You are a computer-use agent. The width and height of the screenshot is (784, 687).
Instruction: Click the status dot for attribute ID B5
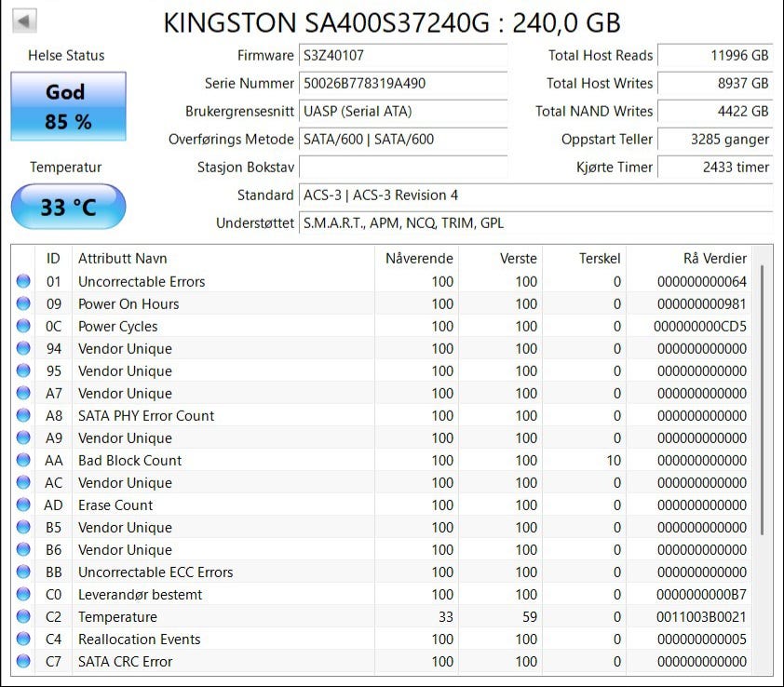coord(23,527)
